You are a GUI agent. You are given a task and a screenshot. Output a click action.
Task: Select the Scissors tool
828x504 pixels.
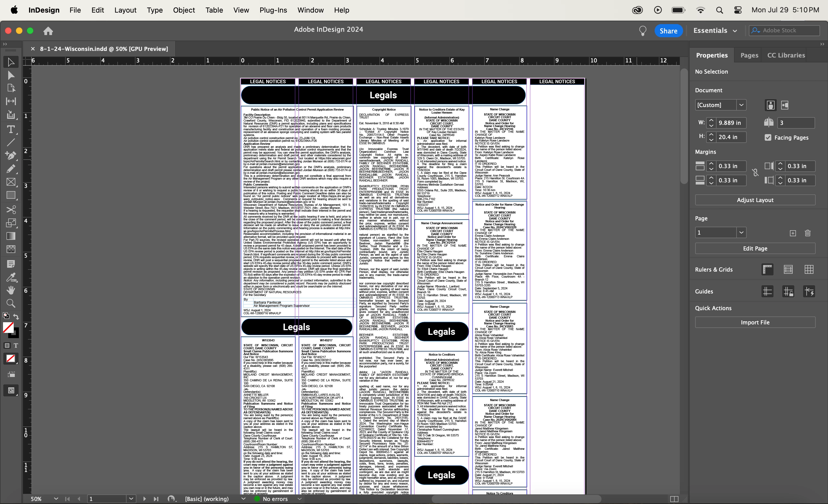[11, 209]
